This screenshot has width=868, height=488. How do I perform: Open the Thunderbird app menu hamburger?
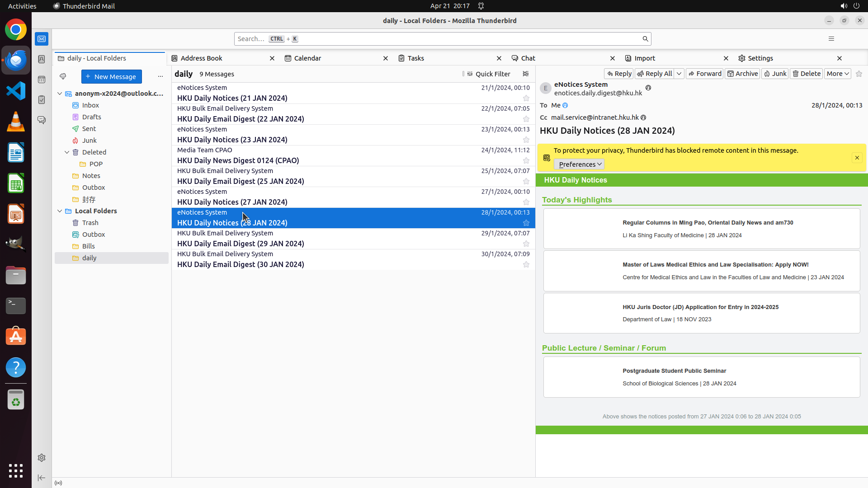click(831, 39)
